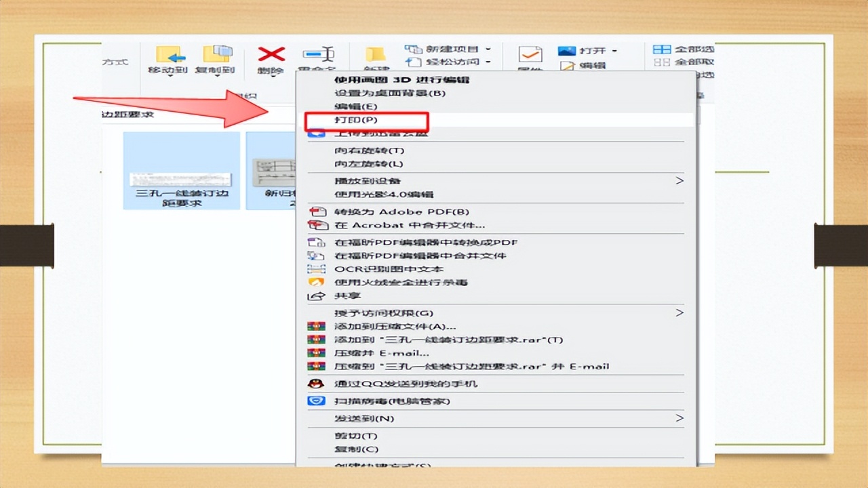Open the 新建项目 dropdown arrow
The height and width of the screenshot is (488, 868).
coord(490,48)
